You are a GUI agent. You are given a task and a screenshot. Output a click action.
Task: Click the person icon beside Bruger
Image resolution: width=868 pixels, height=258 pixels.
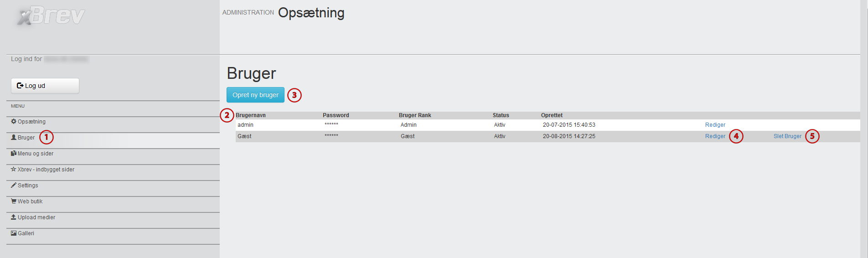14,138
